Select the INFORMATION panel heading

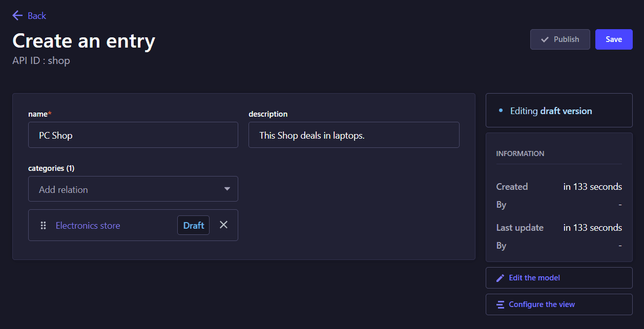point(520,153)
